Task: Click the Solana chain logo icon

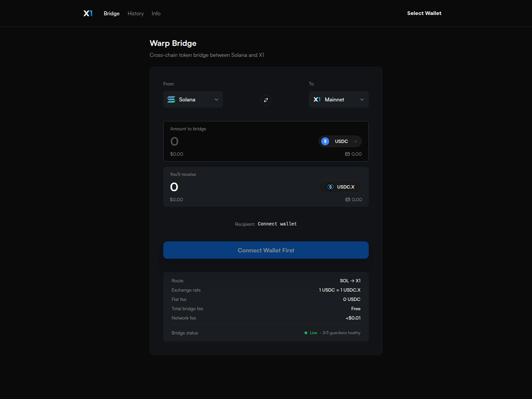Action: [171, 99]
